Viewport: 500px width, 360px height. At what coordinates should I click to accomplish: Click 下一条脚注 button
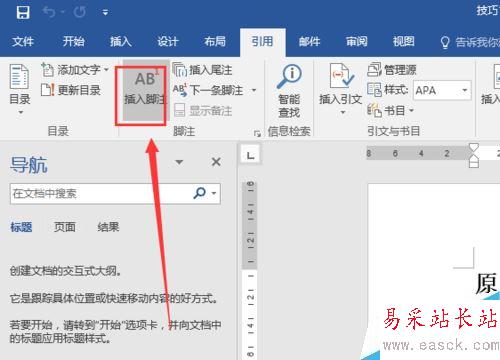tap(208, 90)
